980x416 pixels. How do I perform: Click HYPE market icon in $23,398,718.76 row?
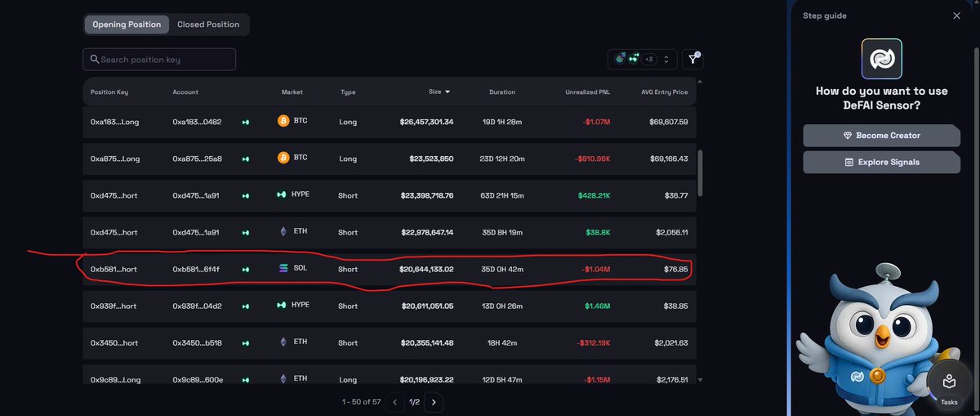click(283, 195)
